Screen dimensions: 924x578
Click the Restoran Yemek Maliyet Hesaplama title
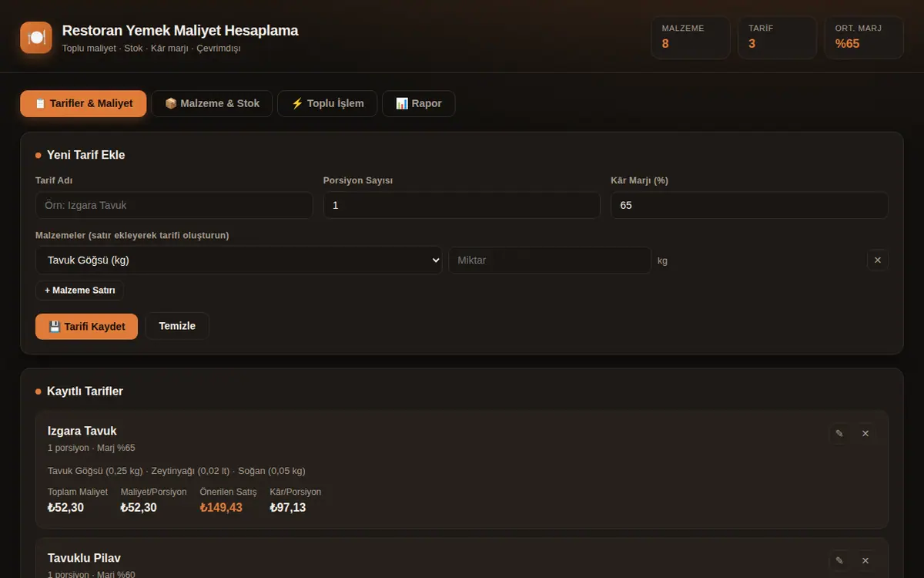tap(180, 31)
